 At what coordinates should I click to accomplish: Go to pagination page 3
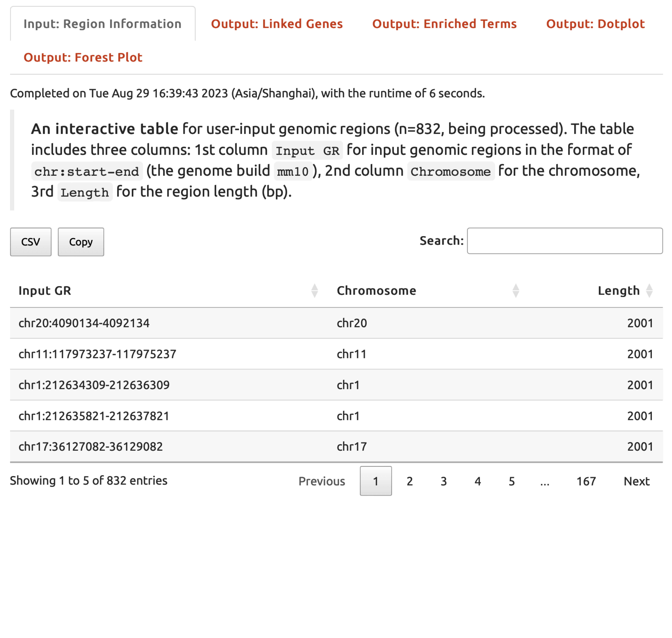point(444,481)
